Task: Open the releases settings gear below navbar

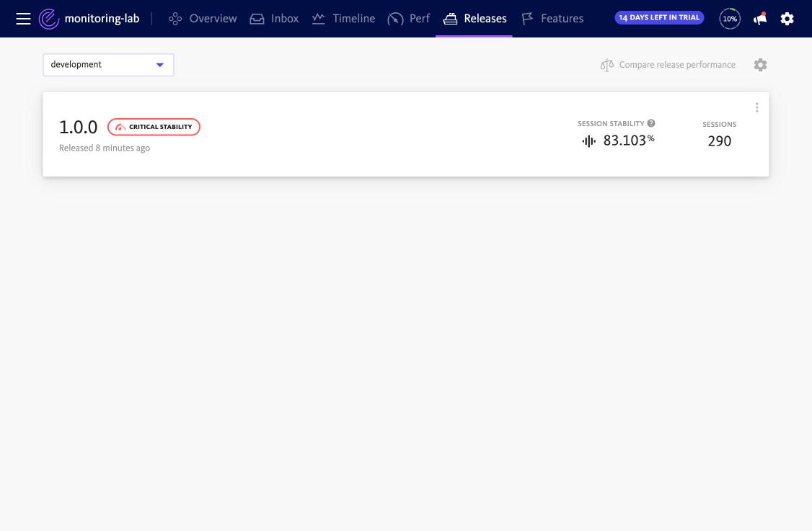Action: (760, 65)
